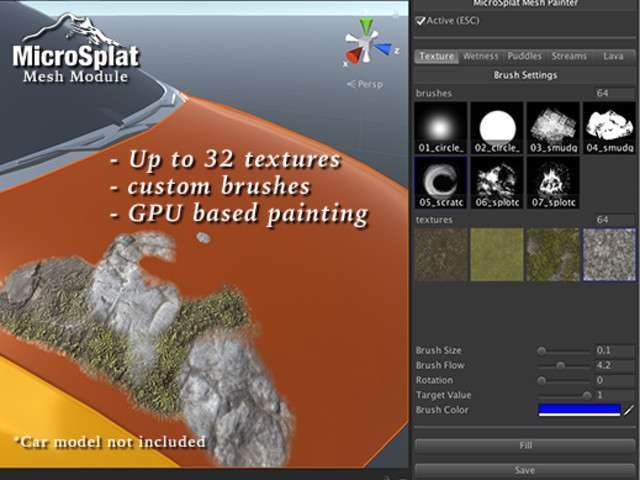The image size is (640, 480).
Task: Open the Puddles tab
Action: [x=524, y=56]
